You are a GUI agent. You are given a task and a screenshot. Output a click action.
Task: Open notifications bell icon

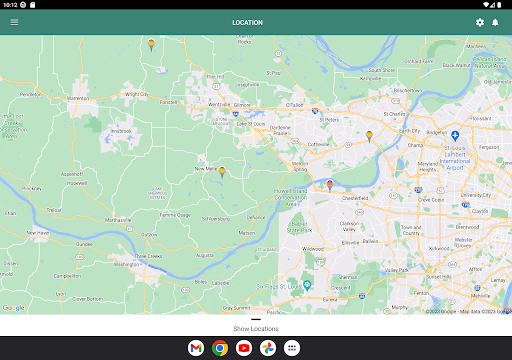[495, 22]
